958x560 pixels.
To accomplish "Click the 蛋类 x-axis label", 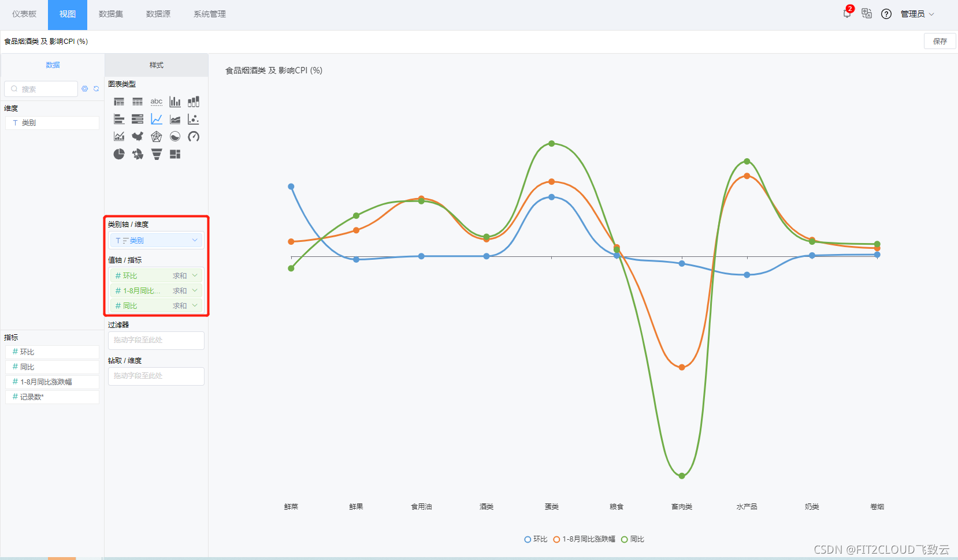I will coord(552,507).
